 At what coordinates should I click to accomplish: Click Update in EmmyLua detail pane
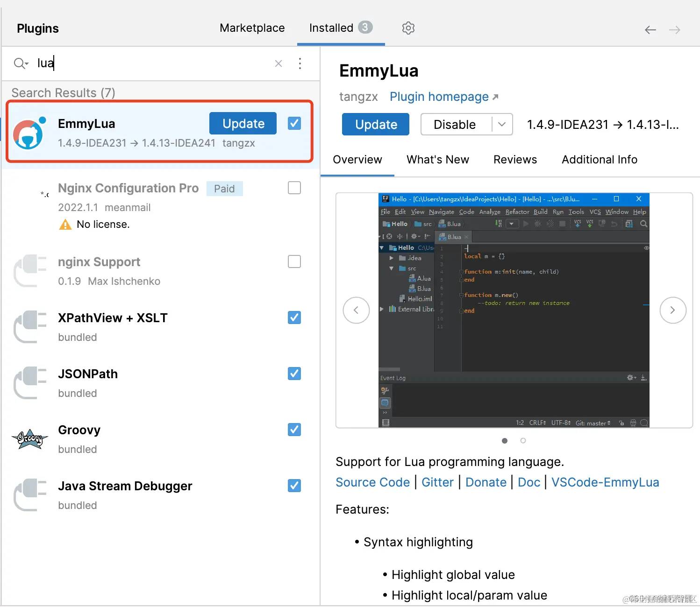pos(376,124)
